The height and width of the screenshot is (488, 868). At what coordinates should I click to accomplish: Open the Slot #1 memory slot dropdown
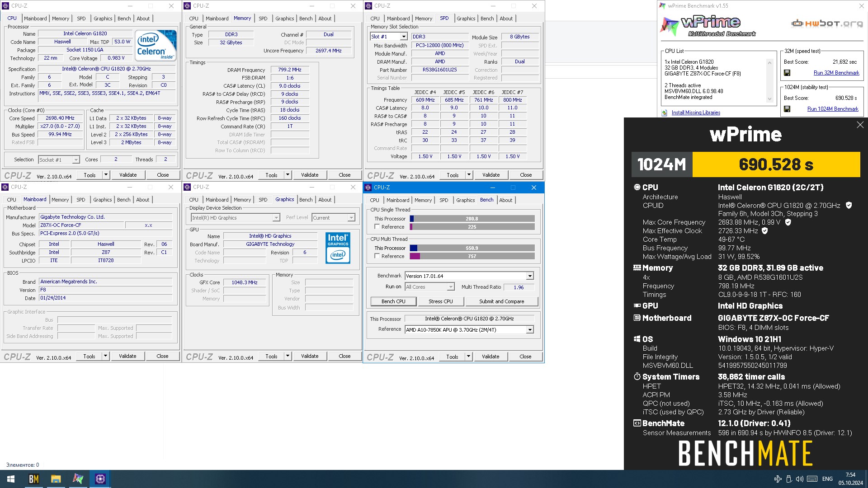[x=404, y=37]
